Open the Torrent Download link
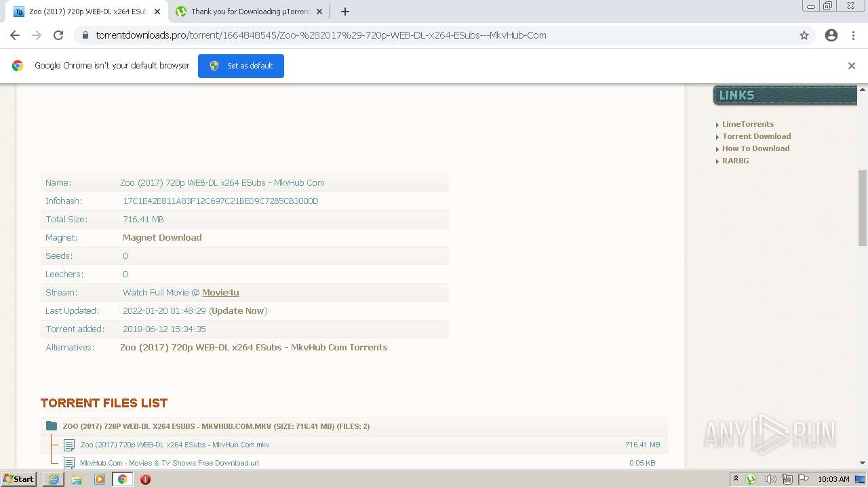 (756, 136)
